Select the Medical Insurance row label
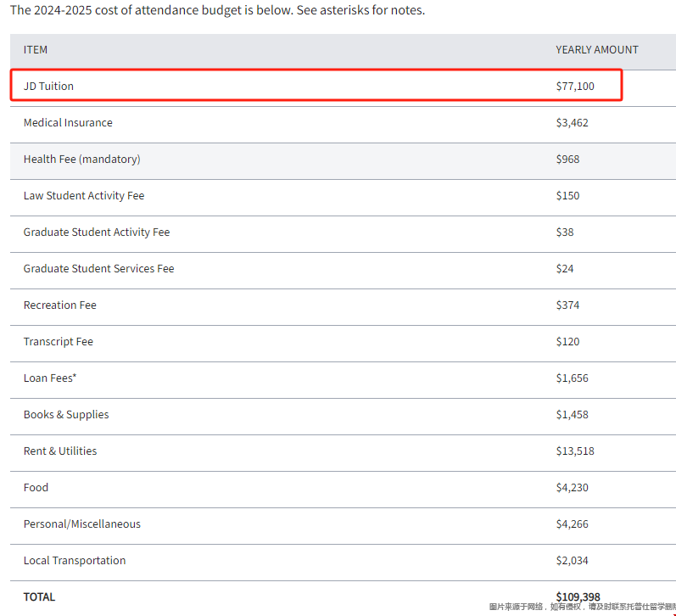Screen dimensions: 676x616 pyautogui.click(x=68, y=123)
